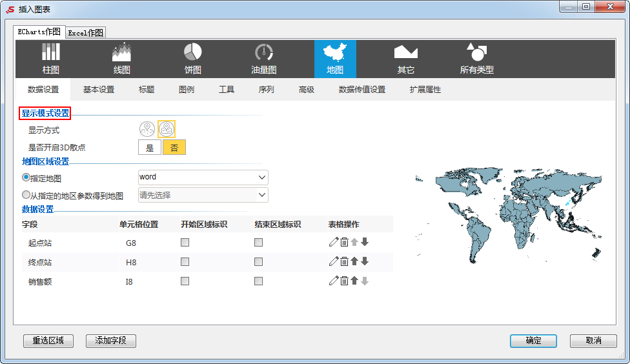Close the 插入图表 dialog window

[x=610, y=6]
